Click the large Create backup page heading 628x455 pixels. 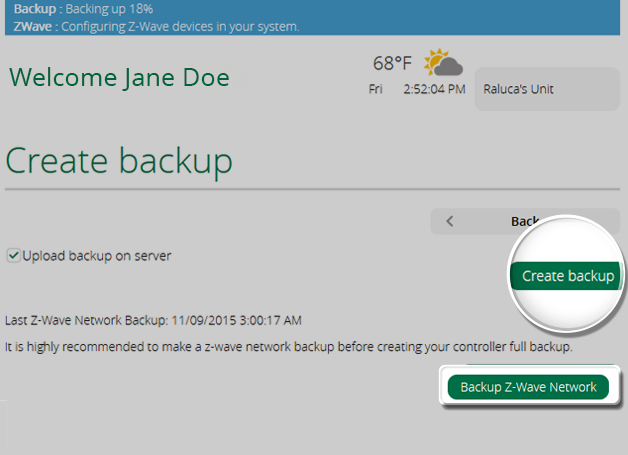point(119,160)
